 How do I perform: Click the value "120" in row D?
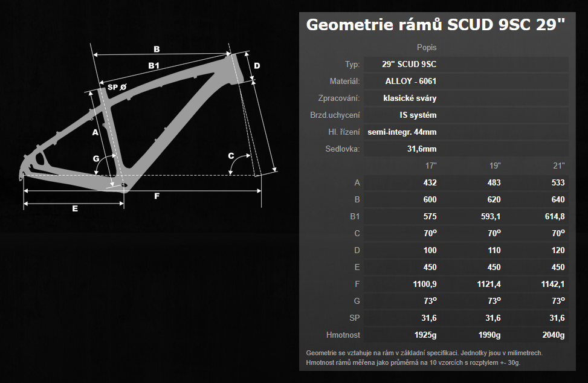pyautogui.click(x=558, y=250)
